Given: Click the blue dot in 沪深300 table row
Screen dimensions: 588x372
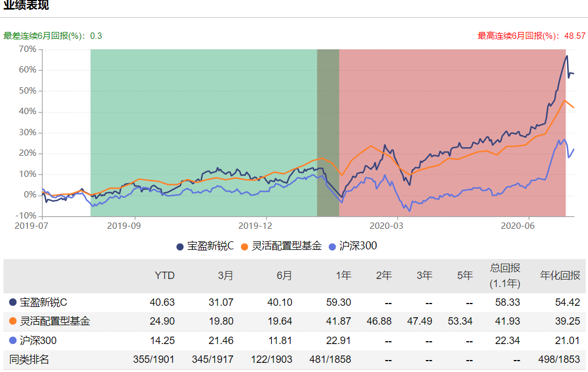Looking at the screenshot, I should (13, 341).
